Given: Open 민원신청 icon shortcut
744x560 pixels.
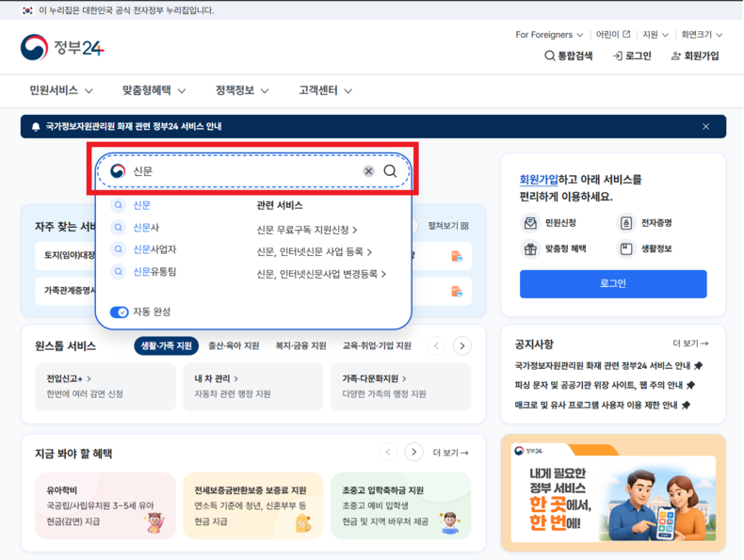Looking at the screenshot, I should tap(530, 223).
